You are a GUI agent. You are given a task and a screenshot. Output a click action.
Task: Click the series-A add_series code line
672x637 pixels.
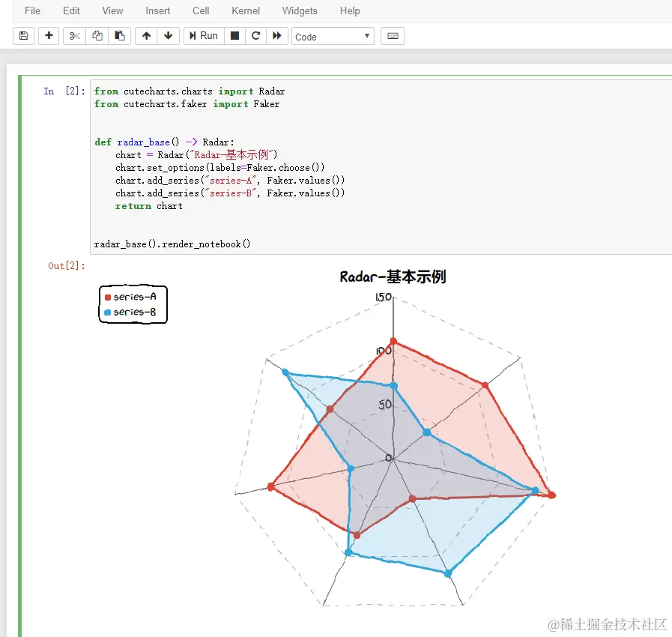tap(230, 181)
